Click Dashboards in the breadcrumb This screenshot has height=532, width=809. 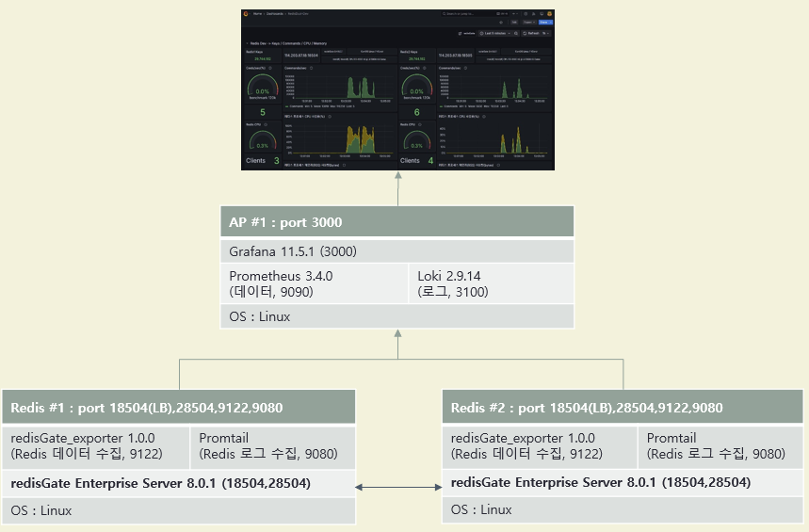[274, 14]
